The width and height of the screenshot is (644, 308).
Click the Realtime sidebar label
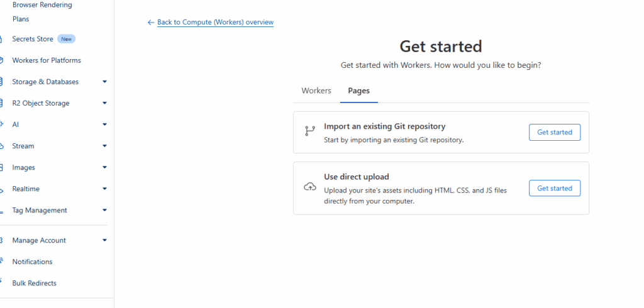(x=26, y=189)
